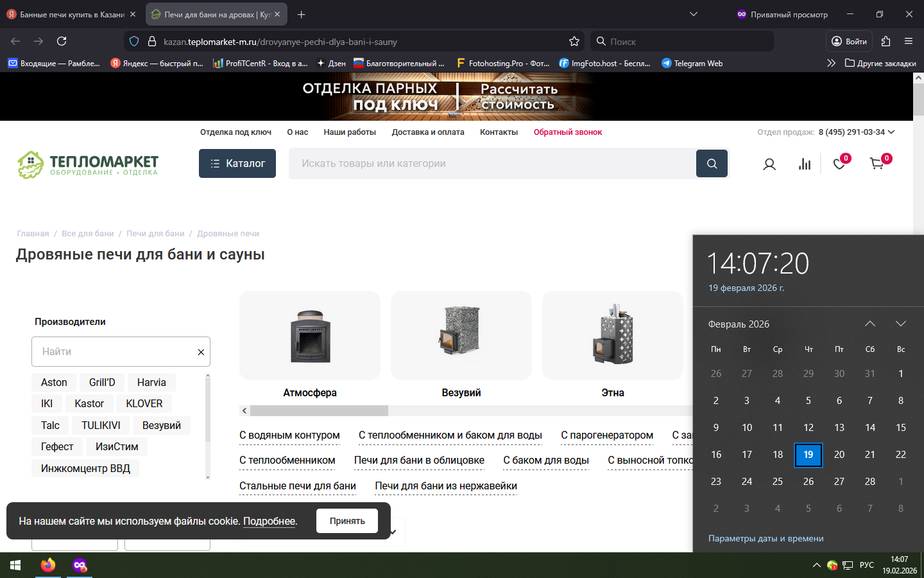
Task: Filter by manufacturer Инжкомцентр ВВД
Action: point(85,469)
